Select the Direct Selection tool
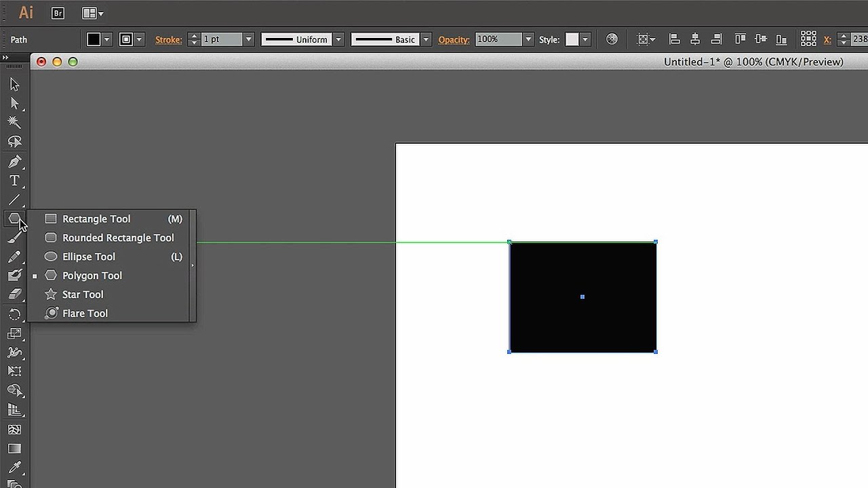The height and width of the screenshot is (488, 868). (14, 104)
